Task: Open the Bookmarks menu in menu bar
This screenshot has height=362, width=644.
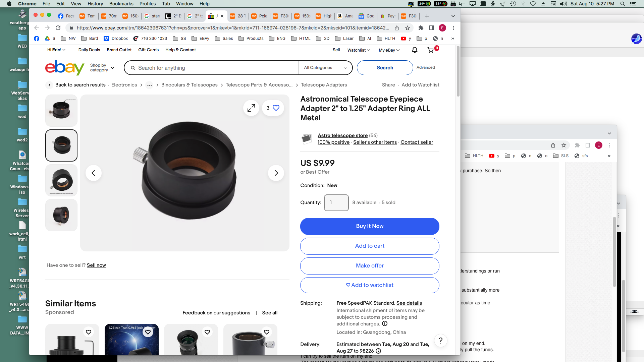Action: click(x=121, y=4)
